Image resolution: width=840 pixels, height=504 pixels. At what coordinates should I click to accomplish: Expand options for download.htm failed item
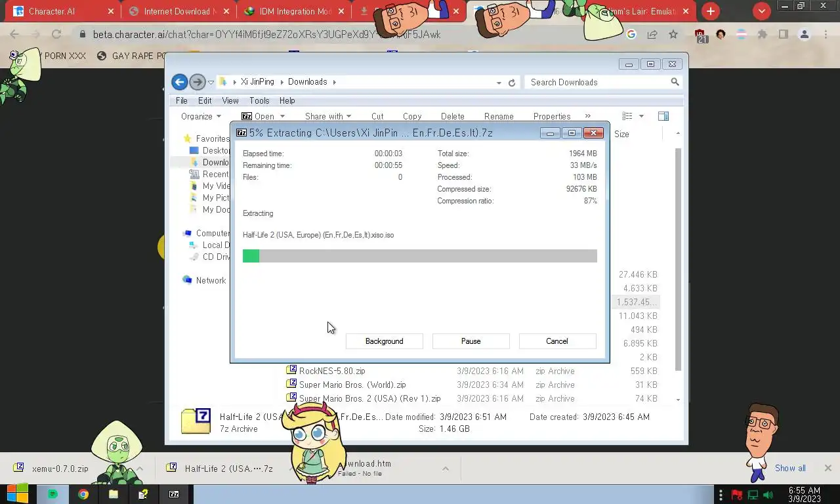click(445, 469)
